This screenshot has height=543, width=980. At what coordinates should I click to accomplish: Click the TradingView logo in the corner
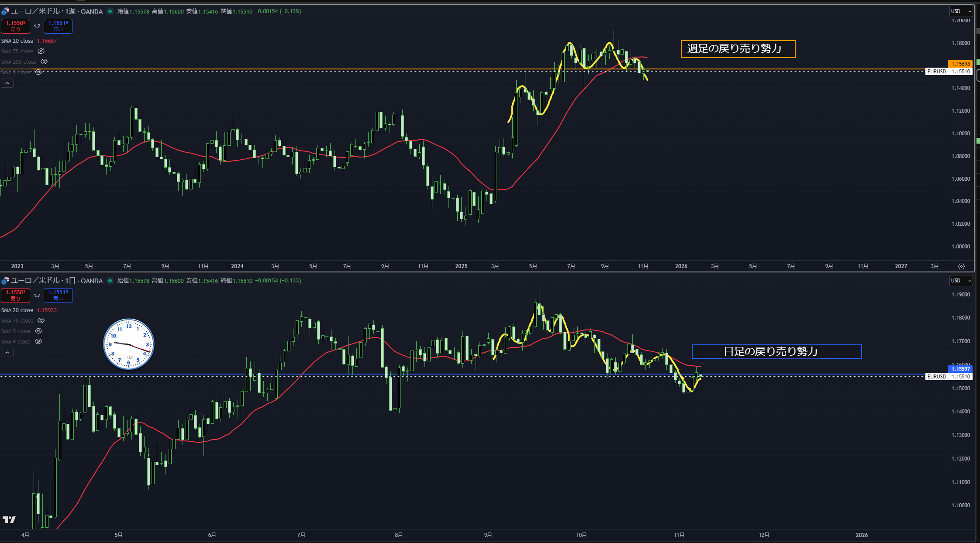[x=9, y=519]
